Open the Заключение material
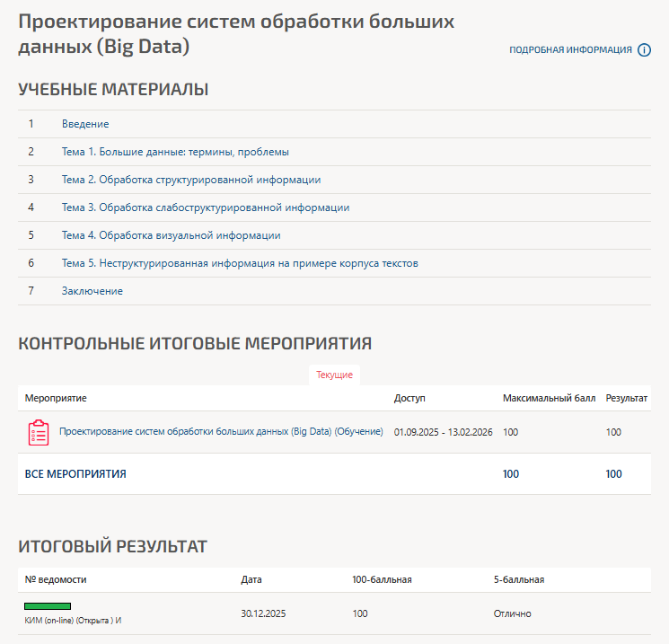Image resolution: width=669 pixels, height=644 pixels. click(92, 291)
